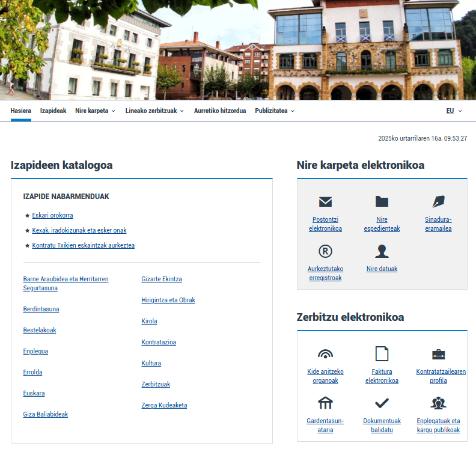
Task: Click the Nire espedienteak text link
Action: coord(382,224)
